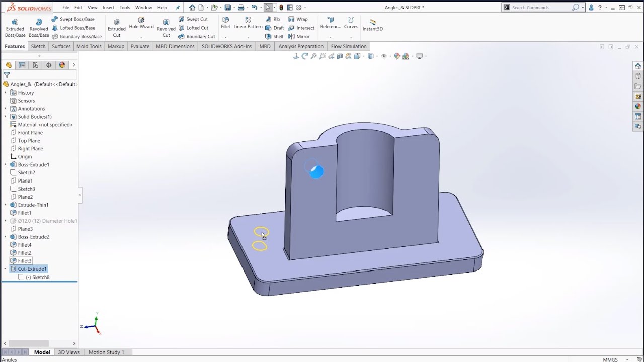Activate the Revolved Cut tool

coord(166,28)
